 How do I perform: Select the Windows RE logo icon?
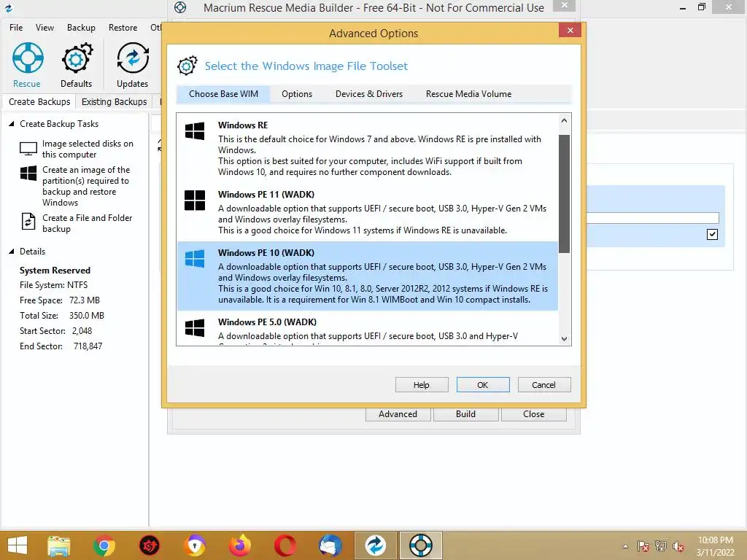click(x=195, y=131)
